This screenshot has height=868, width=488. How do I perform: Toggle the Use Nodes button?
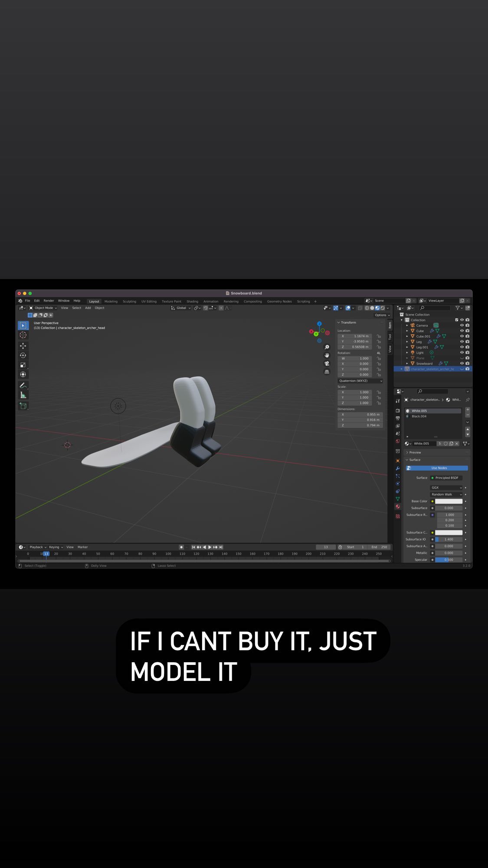(x=437, y=468)
